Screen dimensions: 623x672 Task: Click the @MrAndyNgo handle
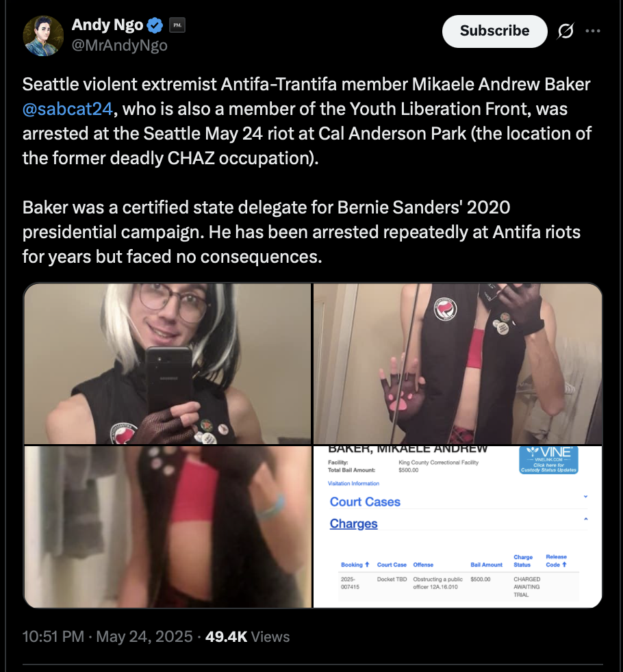(120, 45)
